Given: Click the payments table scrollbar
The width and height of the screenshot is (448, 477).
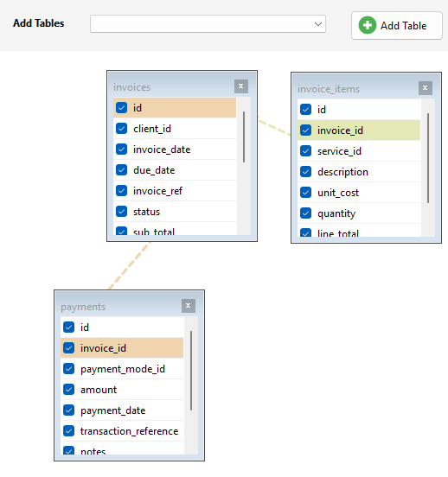Looking at the screenshot, I should tap(191, 371).
